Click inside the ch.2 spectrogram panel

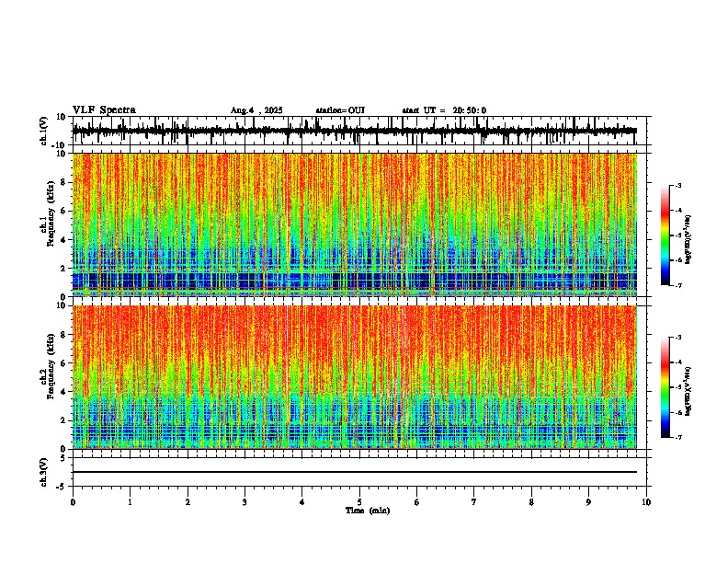pyautogui.click(x=355, y=377)
